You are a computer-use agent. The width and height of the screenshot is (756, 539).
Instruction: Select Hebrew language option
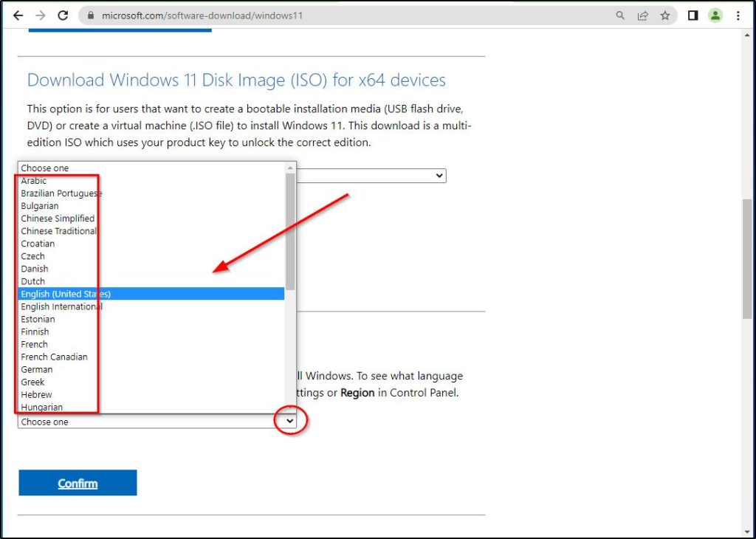tap(151, 394)
